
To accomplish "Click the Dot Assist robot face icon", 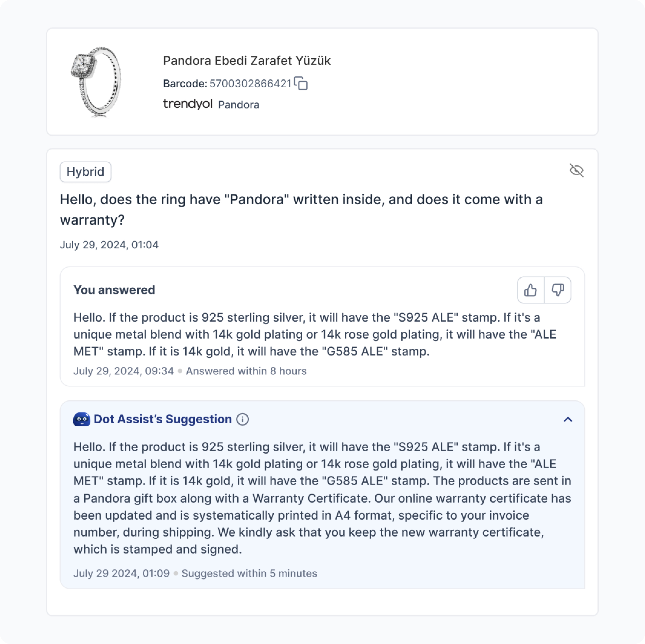I will point(82,419).
